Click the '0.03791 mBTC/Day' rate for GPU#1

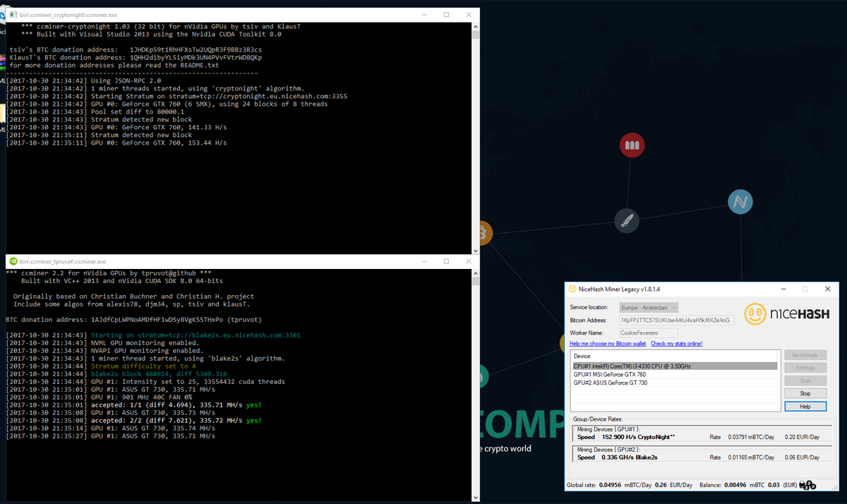click(751, 437)
